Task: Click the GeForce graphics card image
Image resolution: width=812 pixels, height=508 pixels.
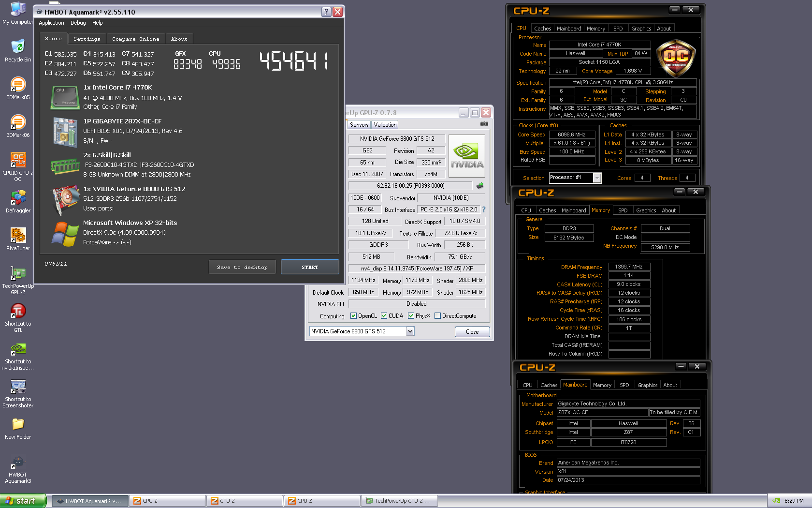Action: (65, 199)
